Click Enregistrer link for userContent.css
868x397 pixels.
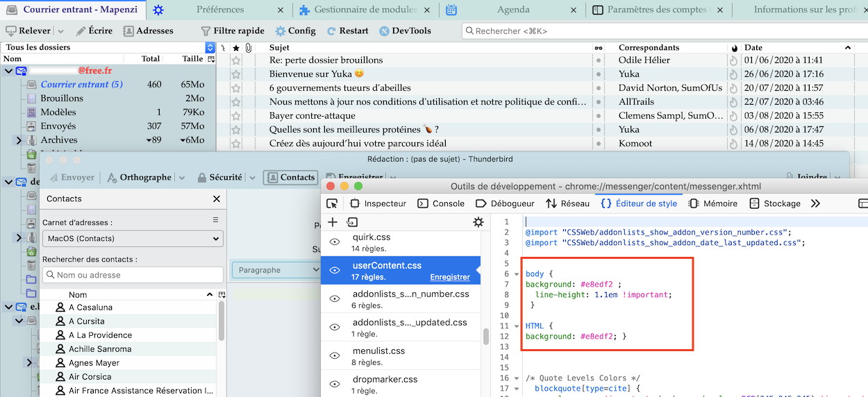pyautogui.click(x=450, y=277)
